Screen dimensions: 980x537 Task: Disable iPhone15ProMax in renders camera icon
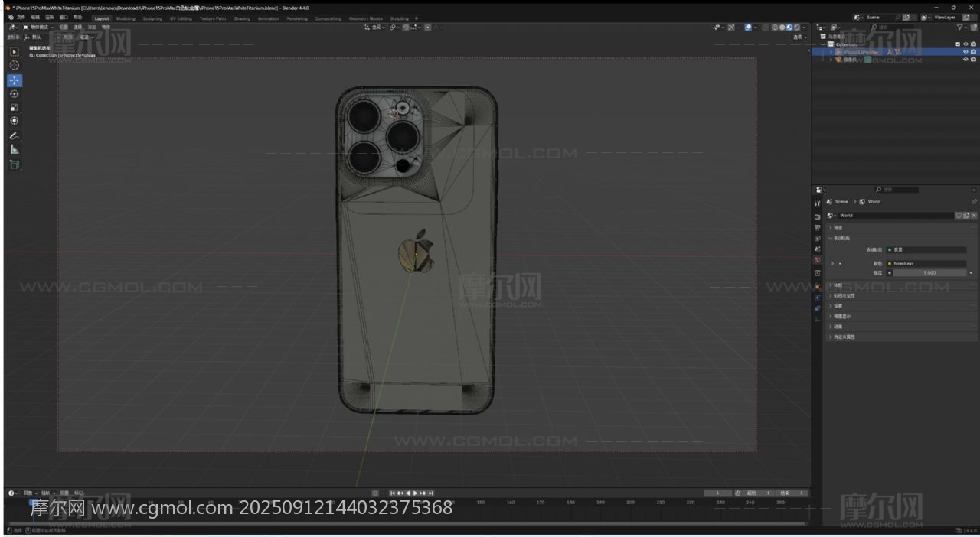(x=973, y=52)
